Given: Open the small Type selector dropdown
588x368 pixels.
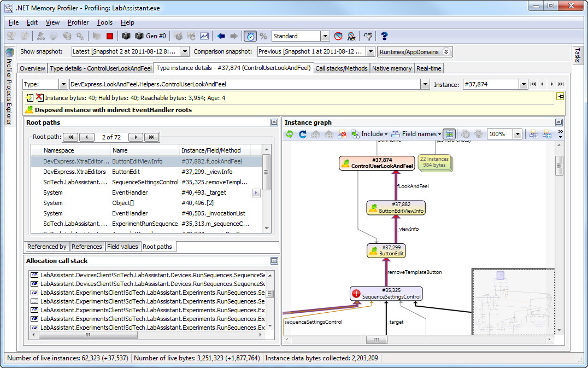Looking at the screenshot, I should point(63,84).
